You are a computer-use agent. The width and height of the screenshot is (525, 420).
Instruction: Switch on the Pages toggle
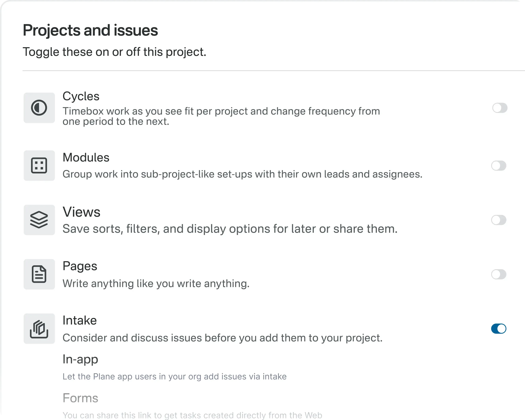[x=498, y=274]
